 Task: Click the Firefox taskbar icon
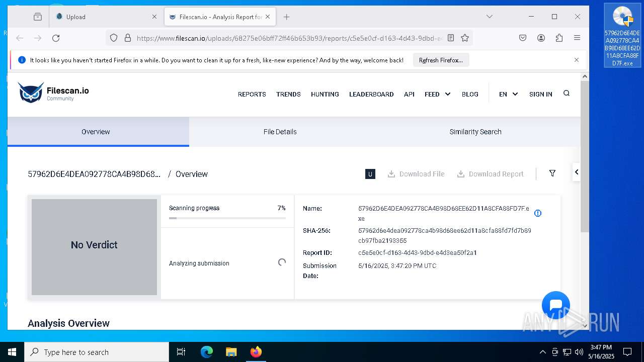pyautogui.click(x=256, y=352)
